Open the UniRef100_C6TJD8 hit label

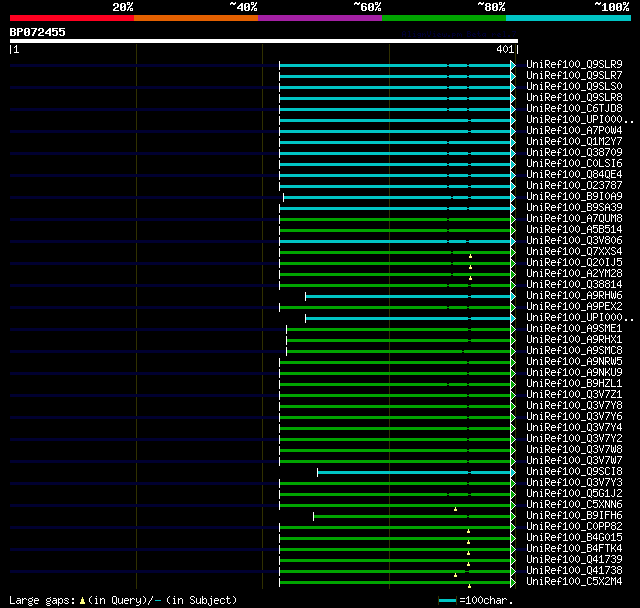point(574,109)
